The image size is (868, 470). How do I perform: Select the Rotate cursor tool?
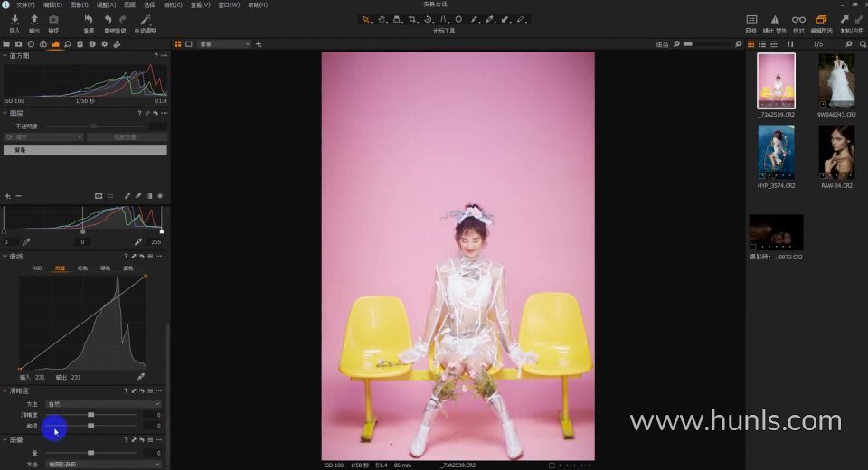(x=428, y=19)
